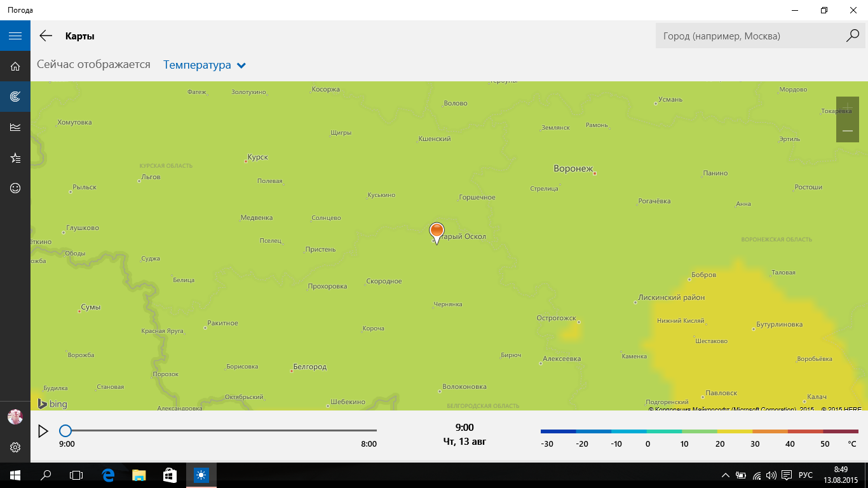Click the Bing logo on the map
The image size is (868, 488).
[52, 404]
